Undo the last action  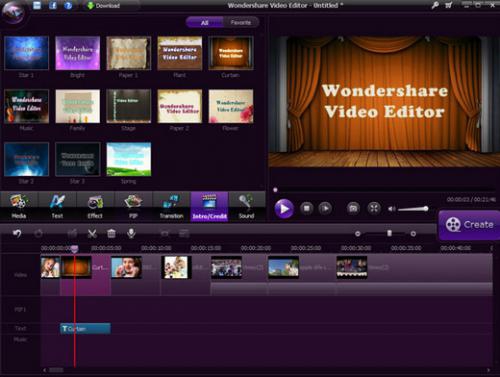click(17, 233)
